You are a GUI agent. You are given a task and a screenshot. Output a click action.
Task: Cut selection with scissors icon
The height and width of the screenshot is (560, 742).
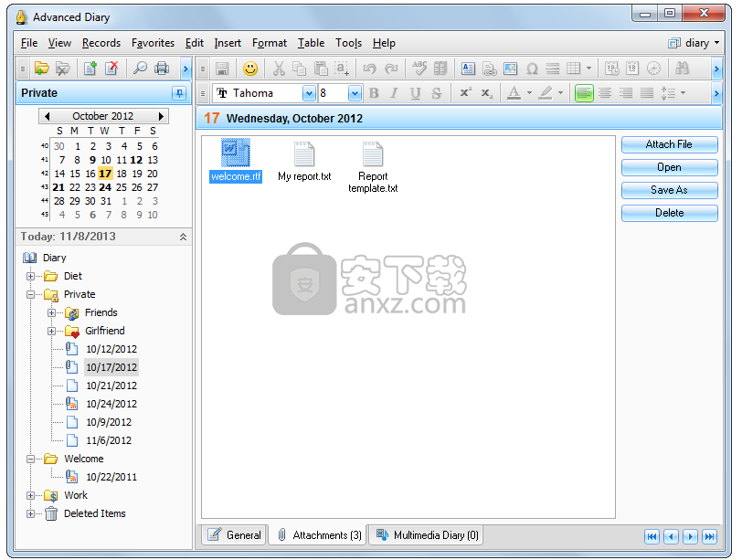(x=279, y=69)
